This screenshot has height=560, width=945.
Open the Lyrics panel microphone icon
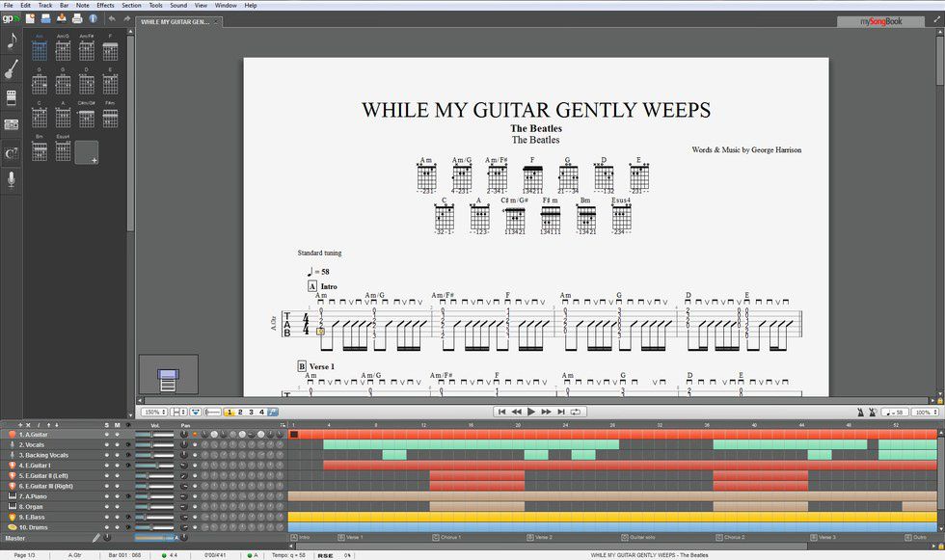12,180
